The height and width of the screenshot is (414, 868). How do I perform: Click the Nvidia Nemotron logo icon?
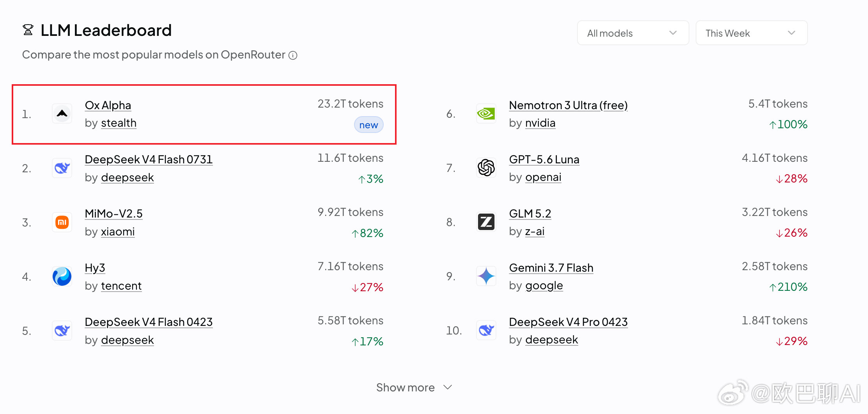486,114
